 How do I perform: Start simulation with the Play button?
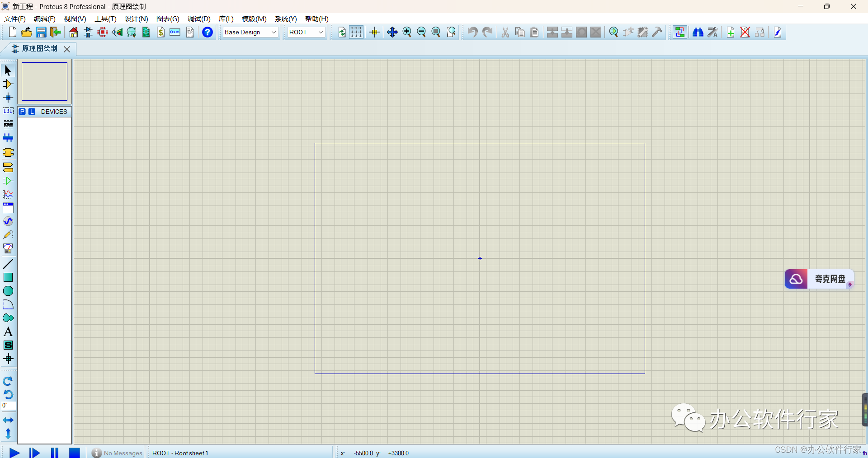[14, 453]
